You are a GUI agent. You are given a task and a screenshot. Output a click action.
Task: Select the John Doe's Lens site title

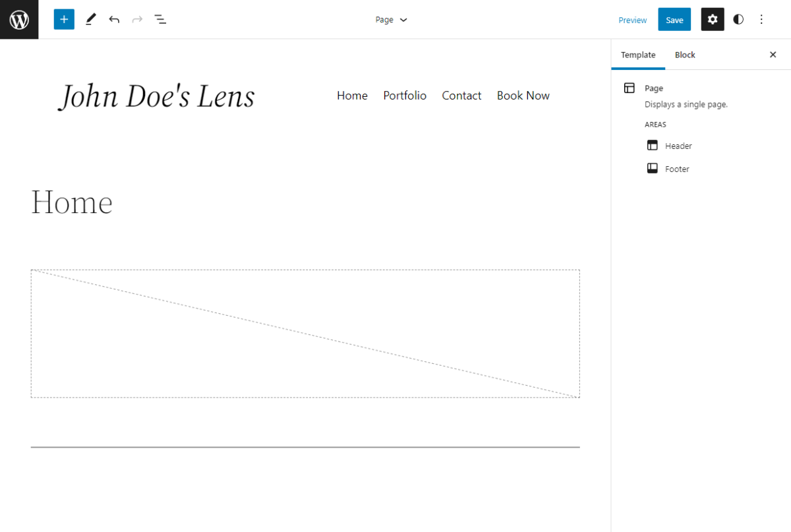coord(157,96)
